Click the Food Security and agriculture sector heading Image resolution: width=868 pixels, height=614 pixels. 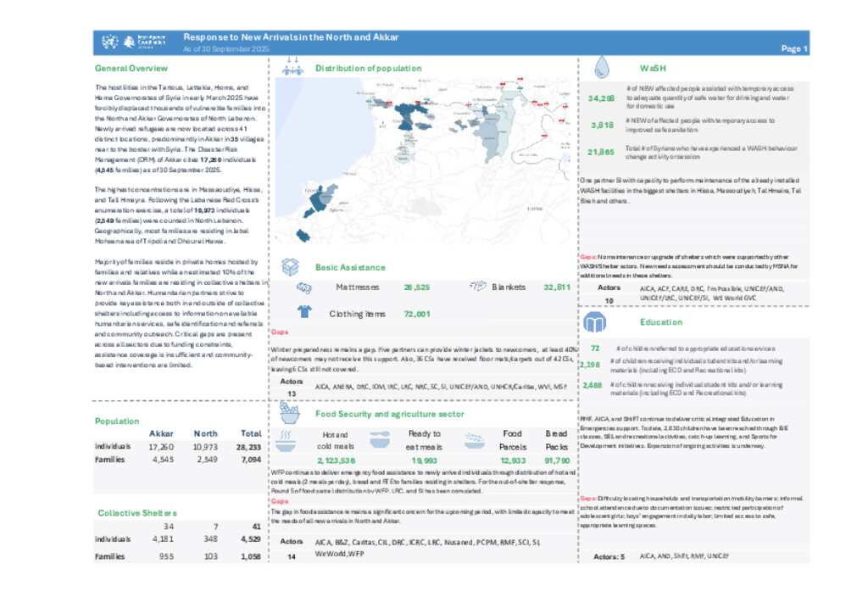(389, 414)
